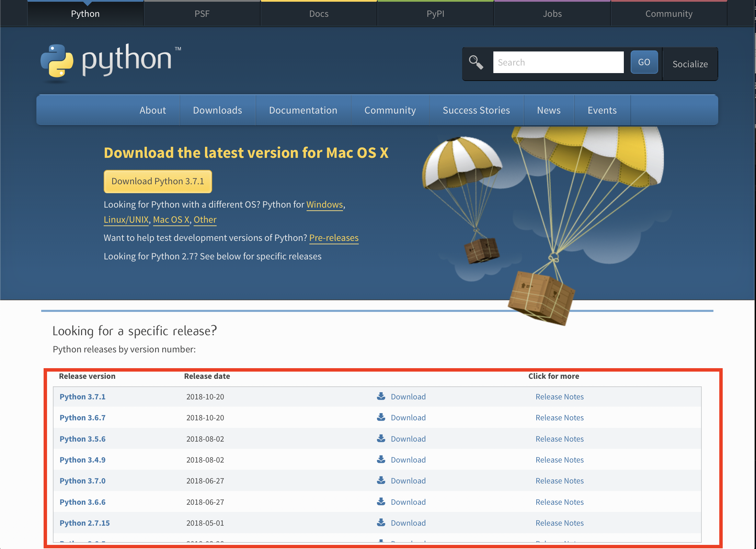Click download icon for Python 3.7.0 row
Screen dimensions: 756x549
[x=381, y=480]
